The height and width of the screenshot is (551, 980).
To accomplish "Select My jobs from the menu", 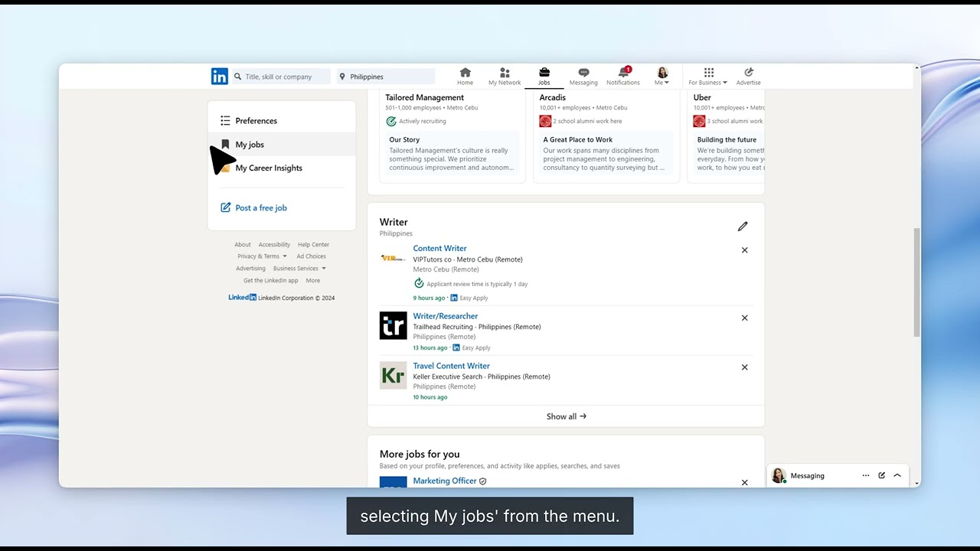I will pyautogui.click(x=282, y=144).
